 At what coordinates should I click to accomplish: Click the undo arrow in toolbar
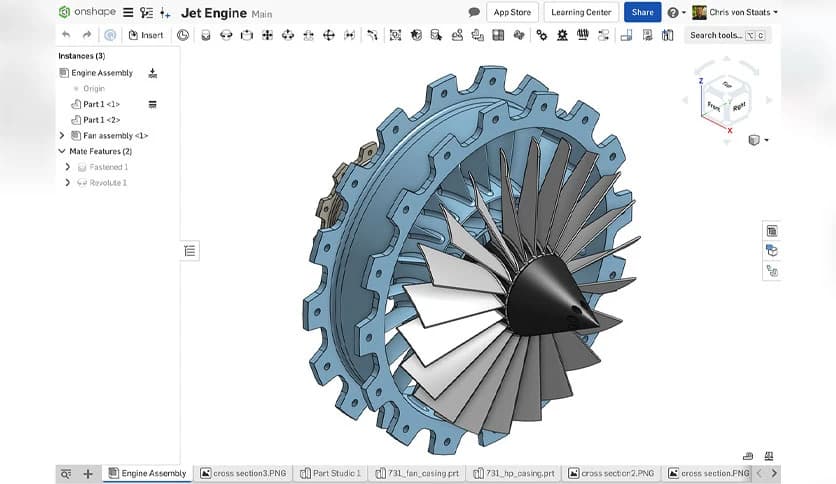coord(66,35)
